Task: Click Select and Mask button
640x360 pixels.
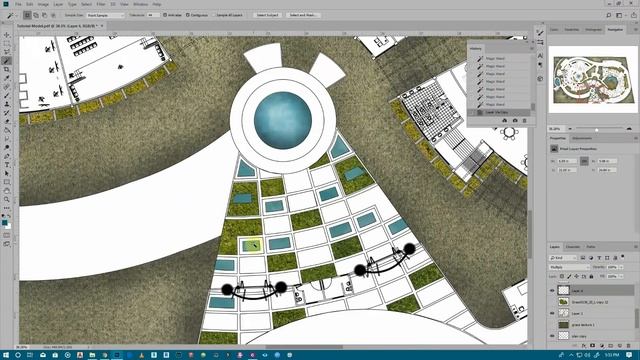Action: coord(303,15)
